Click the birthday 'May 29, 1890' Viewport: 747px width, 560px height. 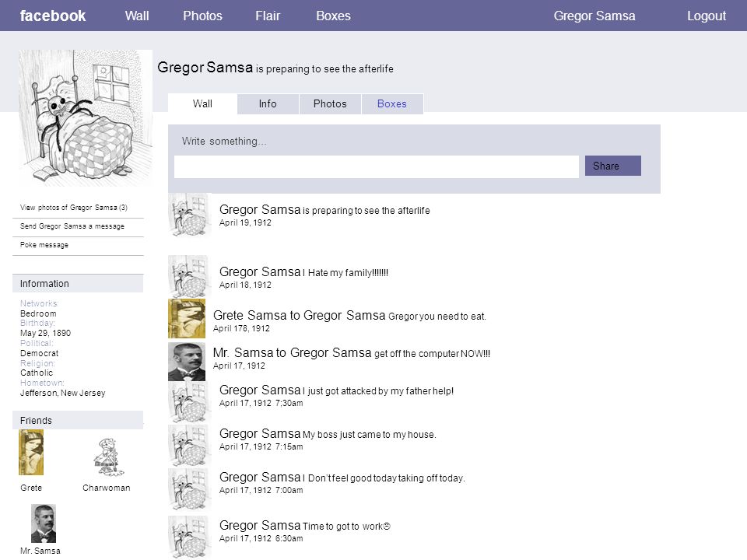point(45,333)
